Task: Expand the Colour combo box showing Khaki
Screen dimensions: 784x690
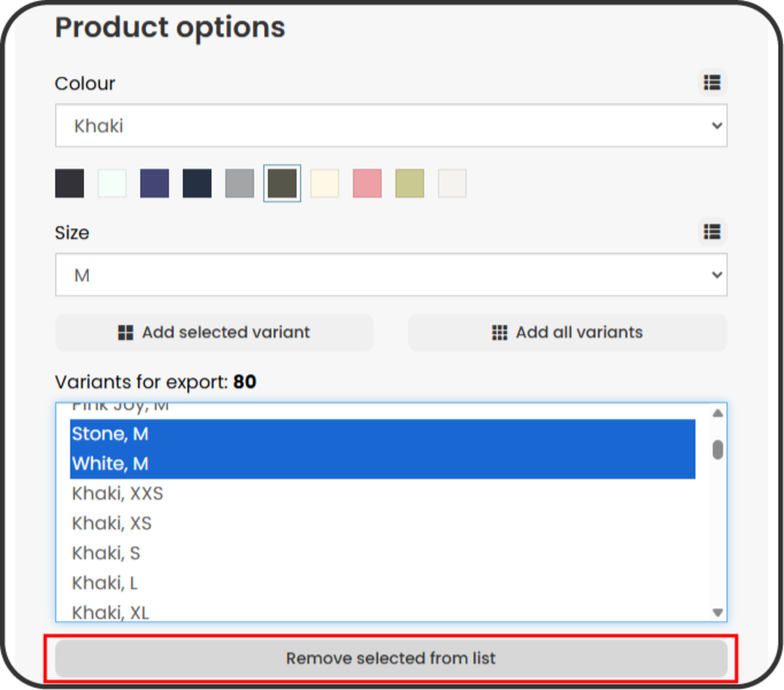Action: point(391,126)
